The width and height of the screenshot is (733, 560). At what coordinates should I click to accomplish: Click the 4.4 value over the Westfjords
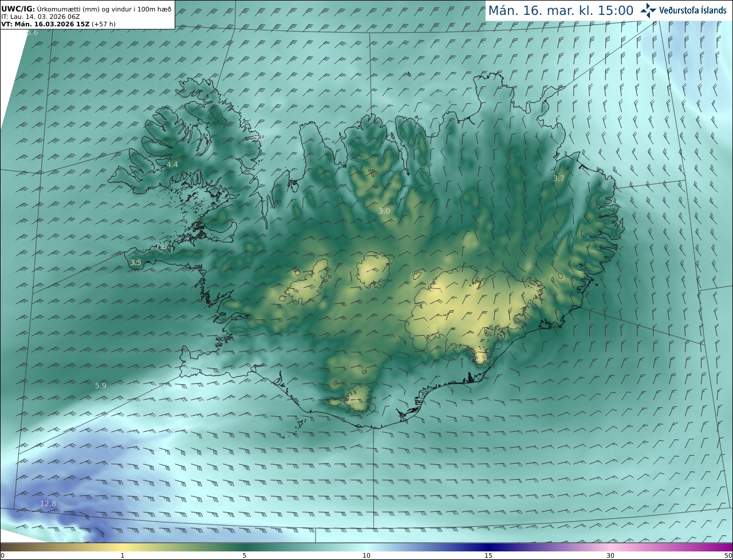click(172, 165)
